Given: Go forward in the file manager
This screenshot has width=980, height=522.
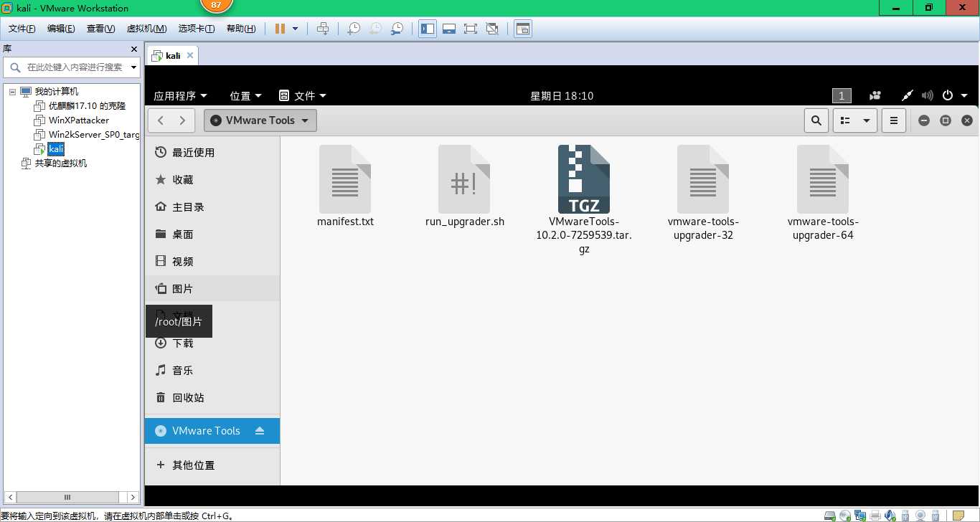Looking at the screenshot, I should (183, 120).
